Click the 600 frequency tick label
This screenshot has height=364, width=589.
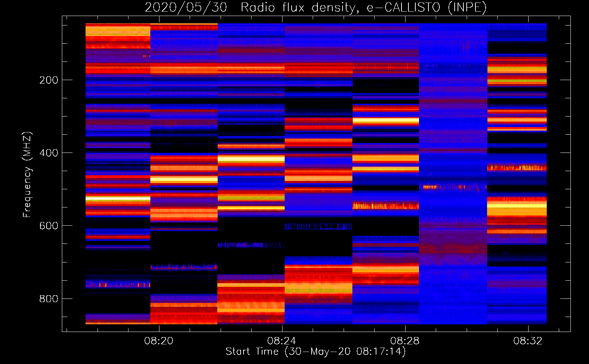coord(49,226)
